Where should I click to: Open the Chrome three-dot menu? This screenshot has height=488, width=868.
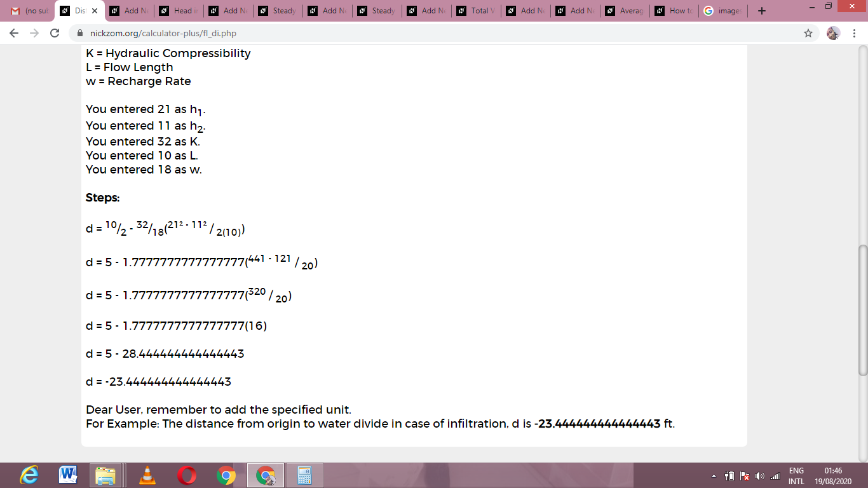[855, 33]
